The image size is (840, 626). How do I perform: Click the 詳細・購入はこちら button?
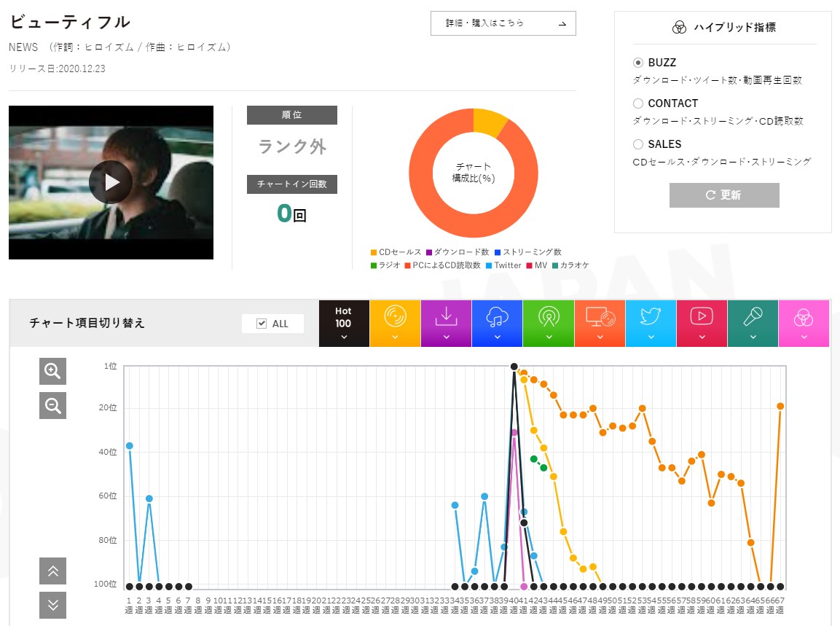pyautogui.click(x=503, y=23)
